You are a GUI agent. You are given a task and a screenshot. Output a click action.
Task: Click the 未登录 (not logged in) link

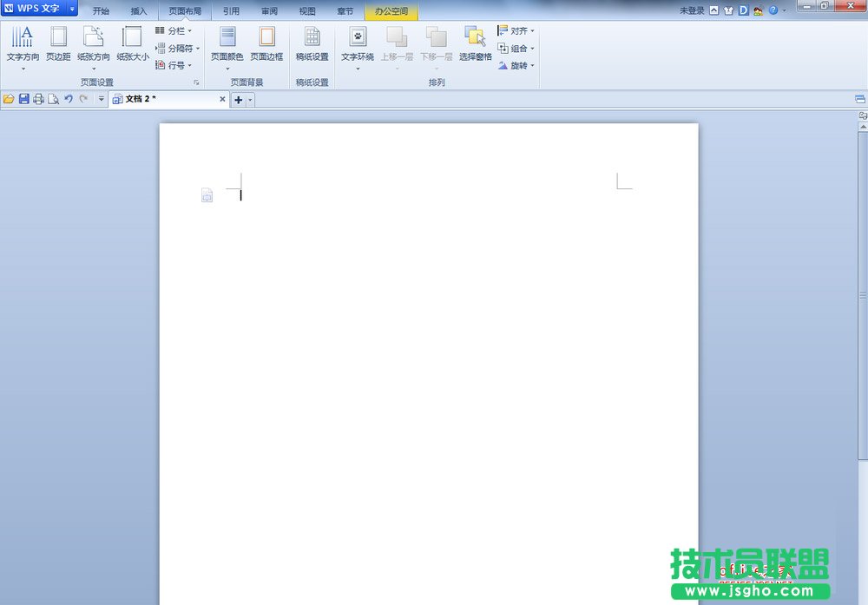688,9
